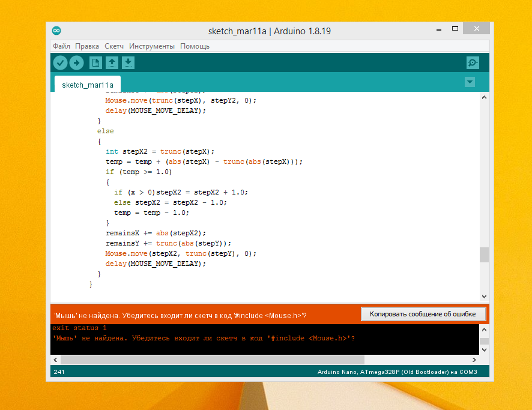The width and height of the screenshot is (532, 410).
Task: Open the Помощь menu
Action: 195,46
